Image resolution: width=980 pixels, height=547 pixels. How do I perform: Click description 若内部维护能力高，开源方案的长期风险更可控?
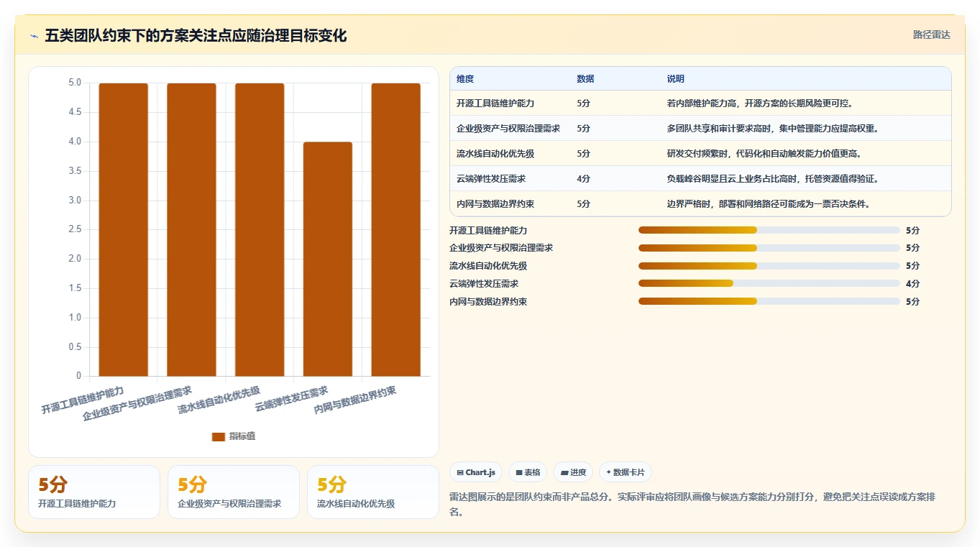point(760,104)
